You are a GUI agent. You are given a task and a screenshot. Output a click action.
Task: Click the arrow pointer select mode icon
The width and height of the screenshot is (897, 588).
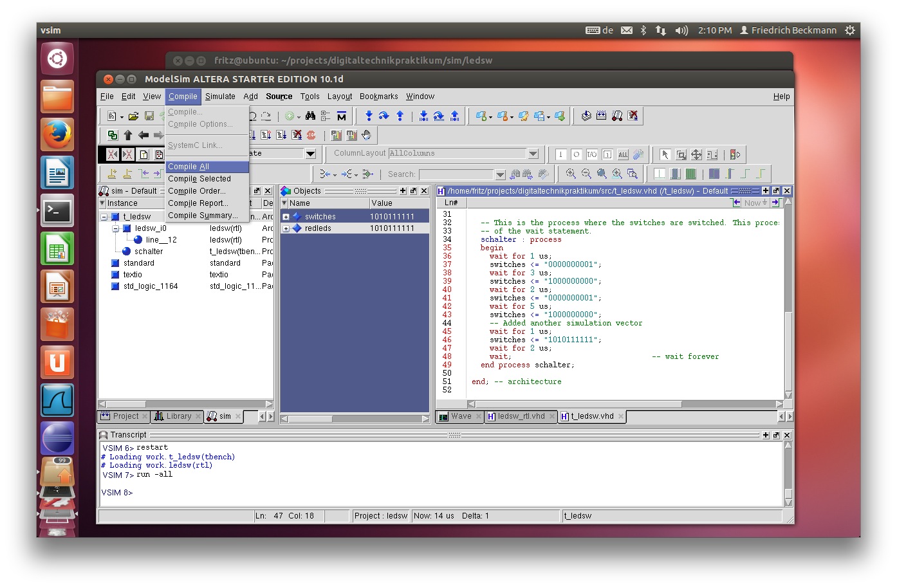coord(665,154)
